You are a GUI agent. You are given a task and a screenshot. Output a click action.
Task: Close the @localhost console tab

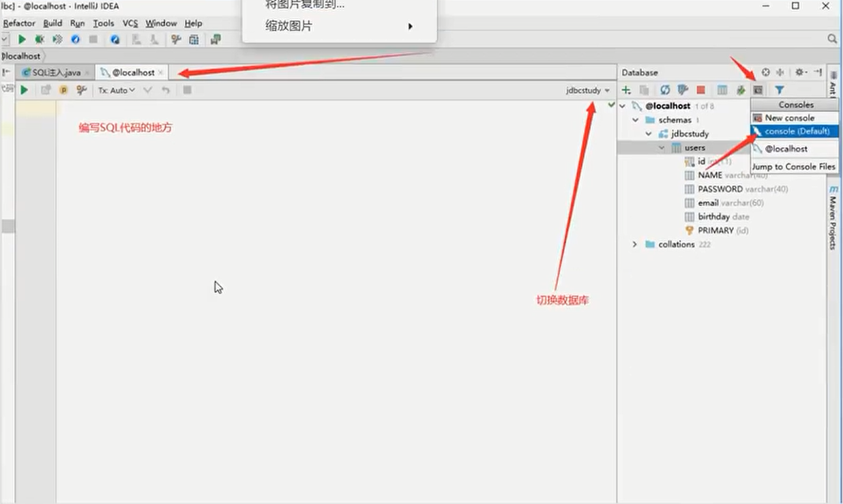click(161, 72)
